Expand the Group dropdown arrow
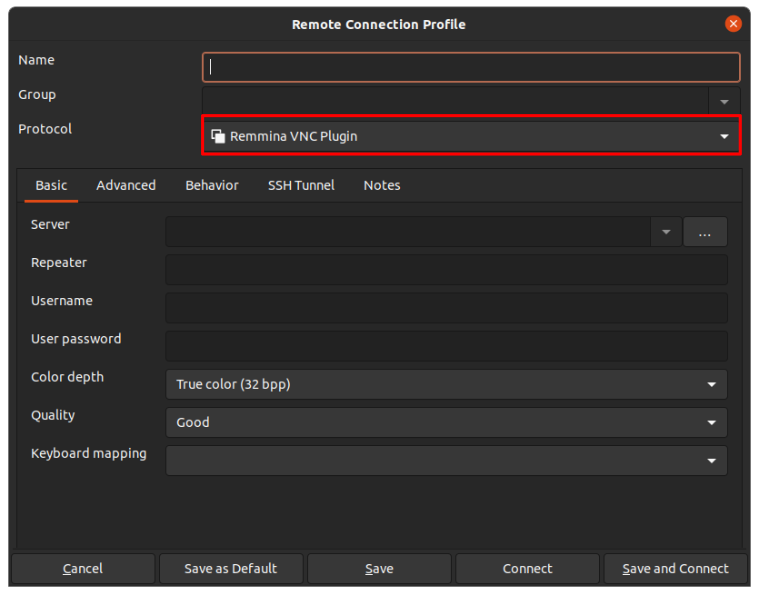The image size is (759, 595). click(x=724, y=102)
